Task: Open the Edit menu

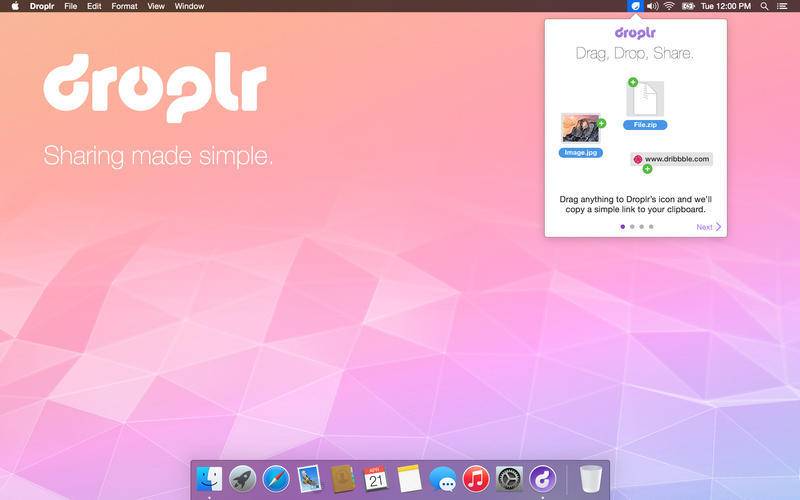Action: click(x=94, y=6)
